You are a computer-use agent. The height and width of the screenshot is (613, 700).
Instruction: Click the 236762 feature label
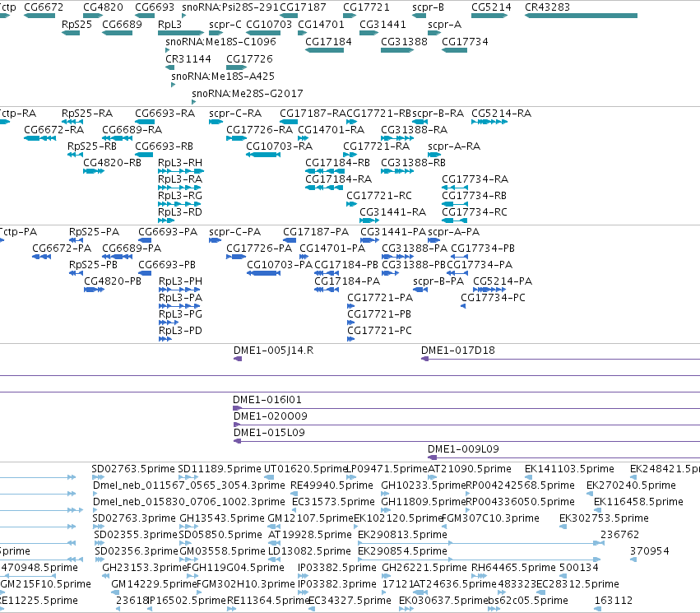pyautogui.click(x=619, y=535)
